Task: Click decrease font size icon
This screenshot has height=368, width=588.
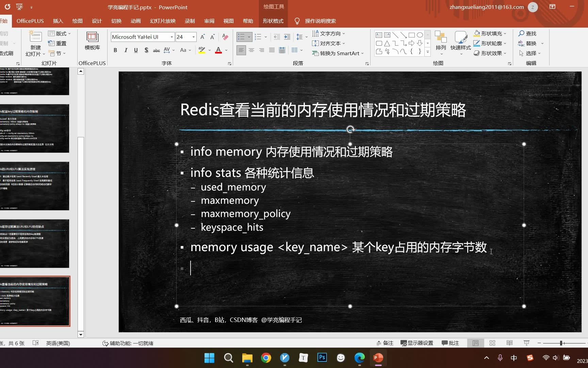Action: [x=213, y=37]
